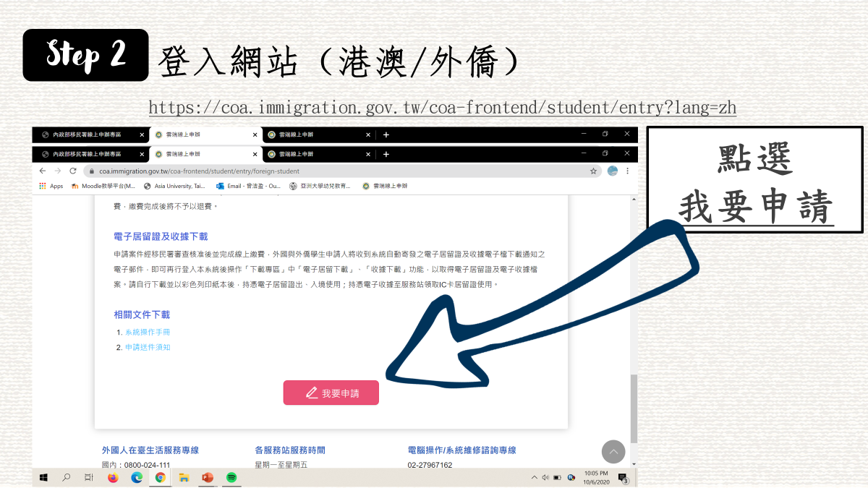Image resolution: width=868 pixels, height=488 pixels.
Task: Open Spotify from the taskbar
Action: pos(231,478)
